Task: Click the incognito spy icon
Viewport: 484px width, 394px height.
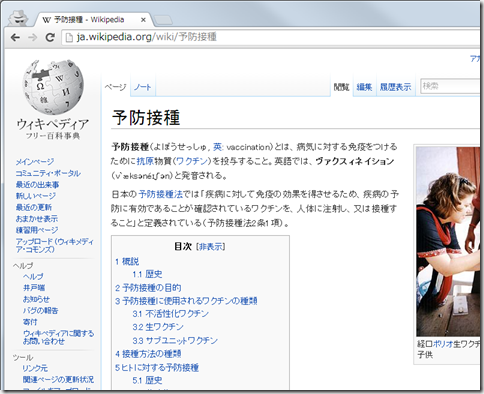Action: (18, 18)
